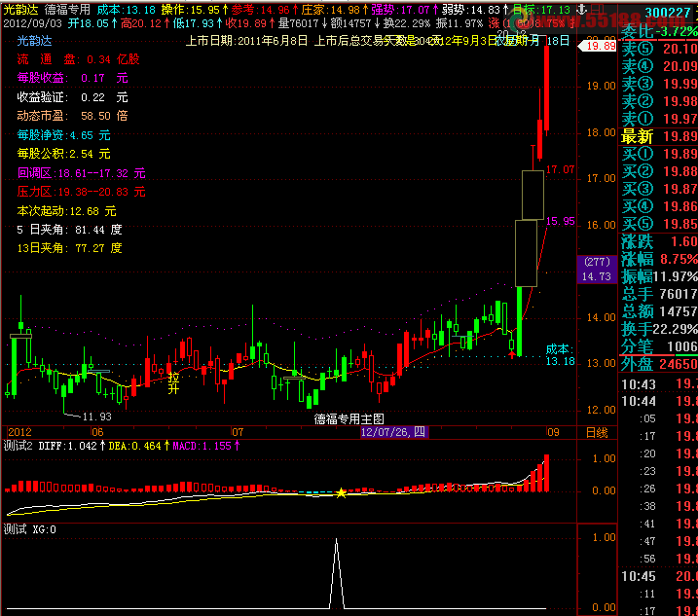
Task: Click the 每股收益 0.17 元 info line
Action: (73, 78)
